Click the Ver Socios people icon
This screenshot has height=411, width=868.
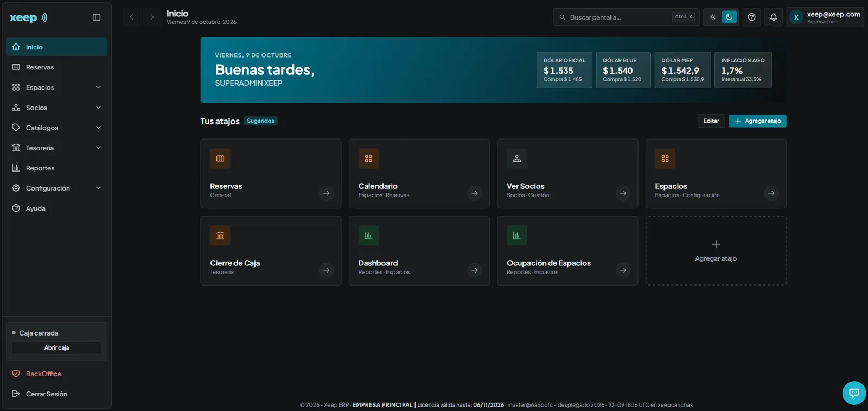(517, 159)
